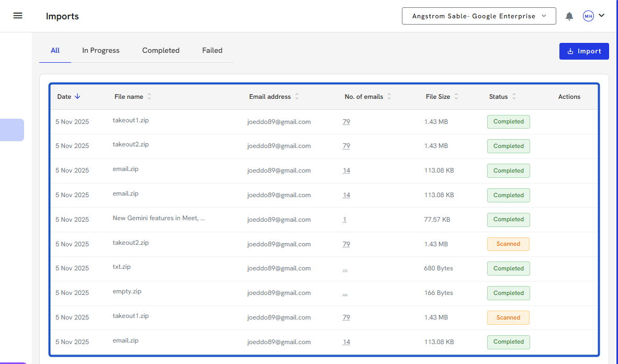Expand the user account chevron menu

point(601,16)
